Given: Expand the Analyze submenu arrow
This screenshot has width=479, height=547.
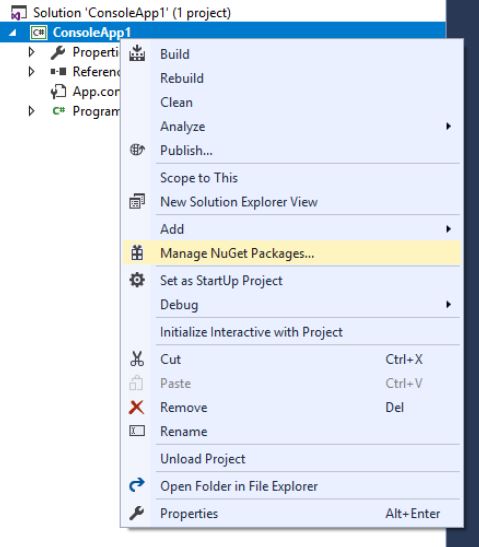Looking at the screenshot, I should (x=449, y=126).
